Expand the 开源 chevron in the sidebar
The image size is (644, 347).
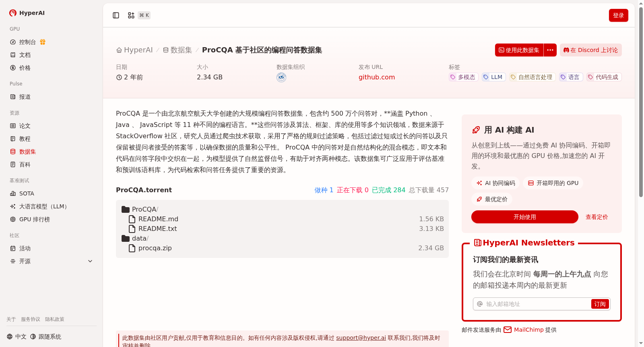coord(90,261)
